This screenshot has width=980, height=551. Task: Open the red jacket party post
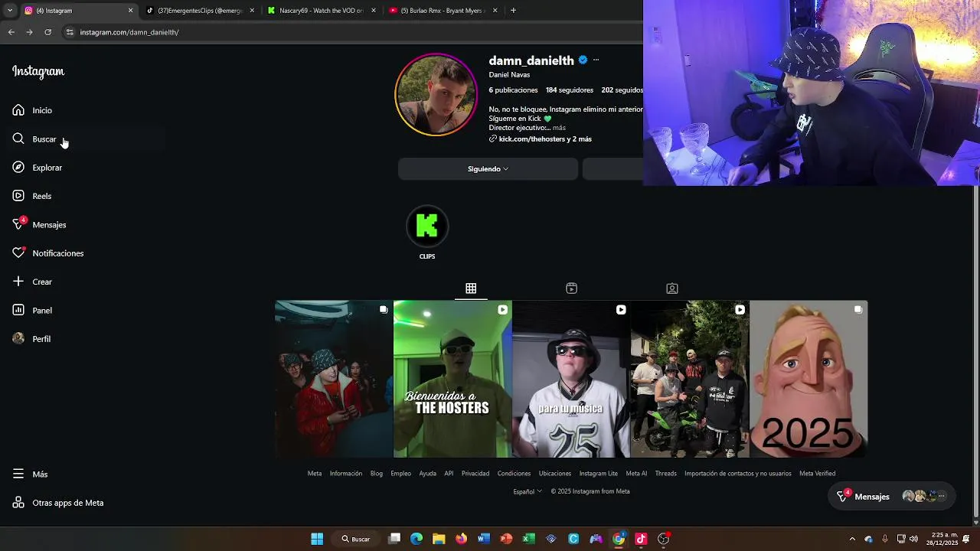coord(333,379)
